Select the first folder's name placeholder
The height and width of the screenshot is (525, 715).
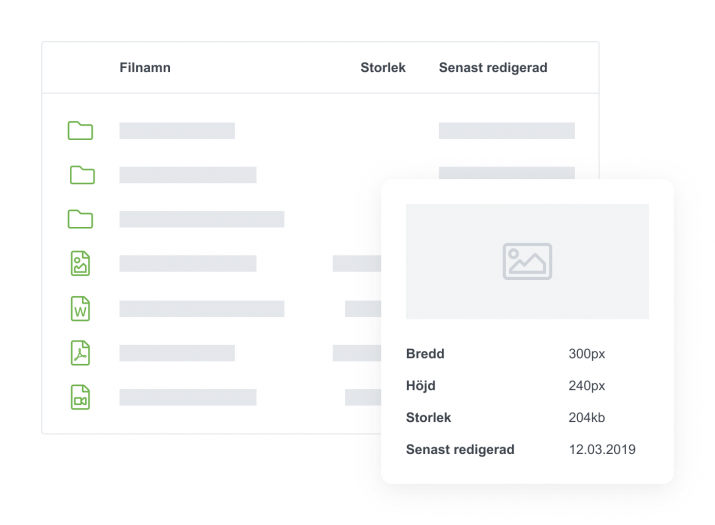(177, 130)
